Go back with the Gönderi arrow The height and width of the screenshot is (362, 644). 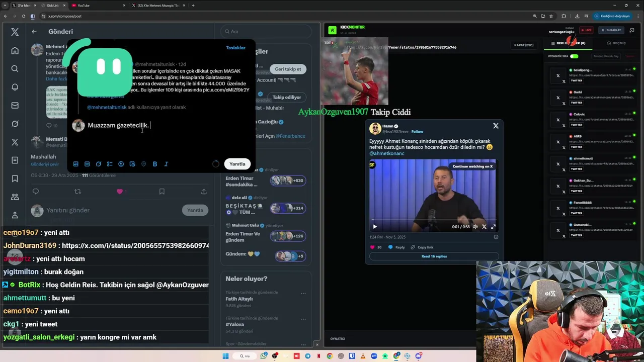34,32
